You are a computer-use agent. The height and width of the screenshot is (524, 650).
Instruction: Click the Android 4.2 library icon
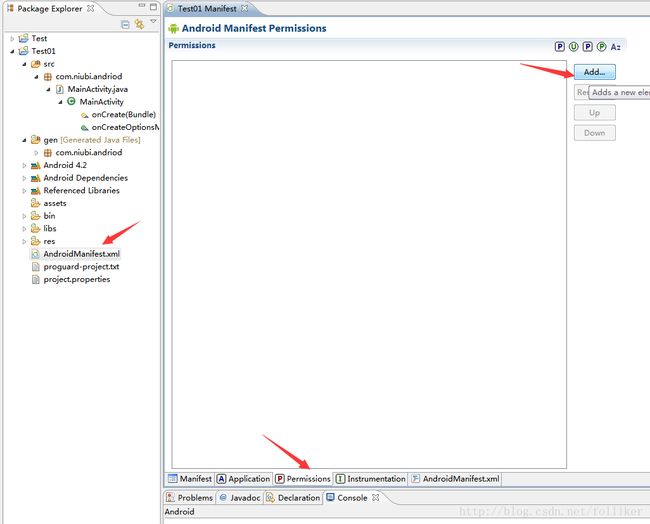[x=36, y=165]
